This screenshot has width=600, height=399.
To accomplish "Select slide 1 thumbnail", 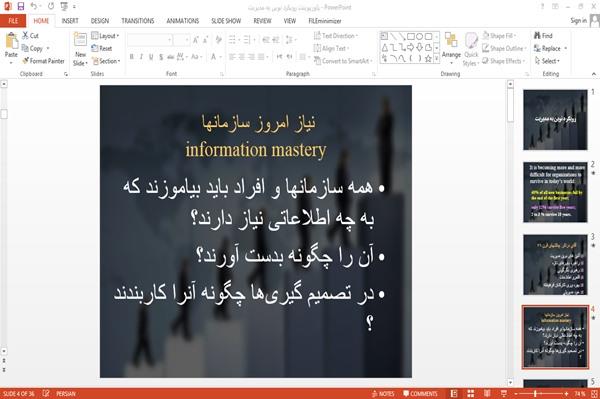I will 555,120.
